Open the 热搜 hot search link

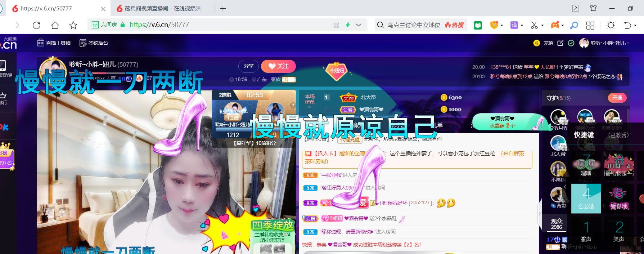[455, 25]
